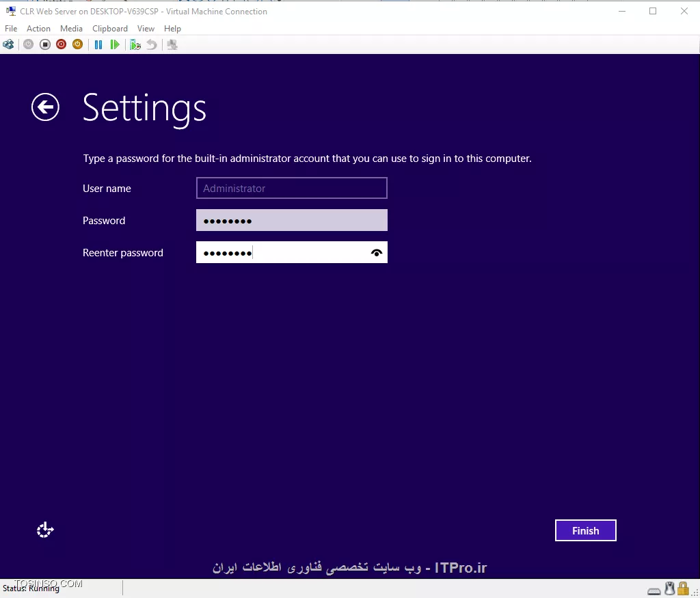Screen dimensions: 700x598
Task: Click the keyboard icon in the status bar
Action: point(654,589)
